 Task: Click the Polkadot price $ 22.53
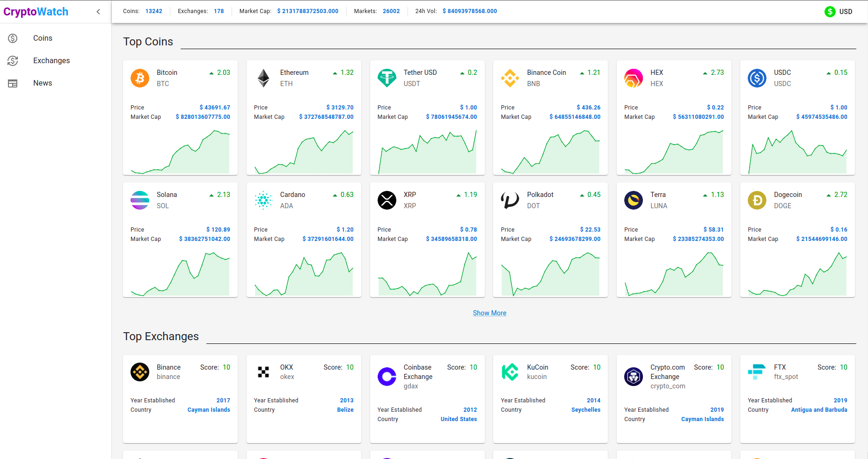tap(590, 230)
